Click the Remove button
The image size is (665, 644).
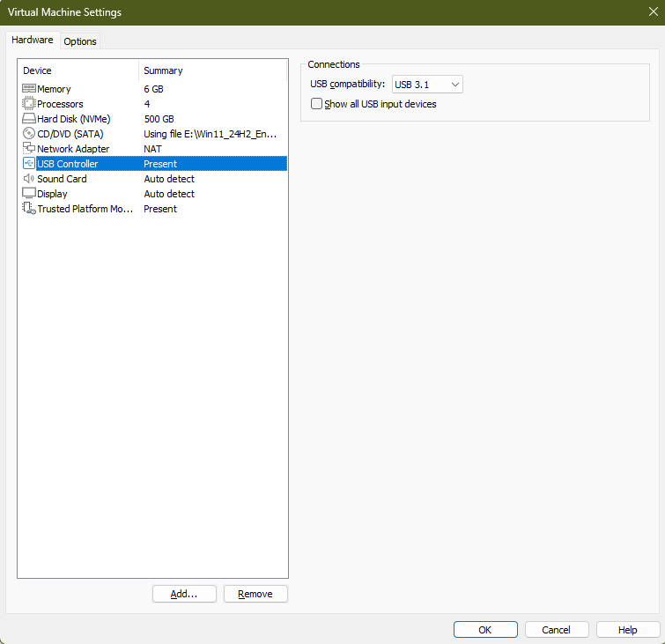point(255,594)
